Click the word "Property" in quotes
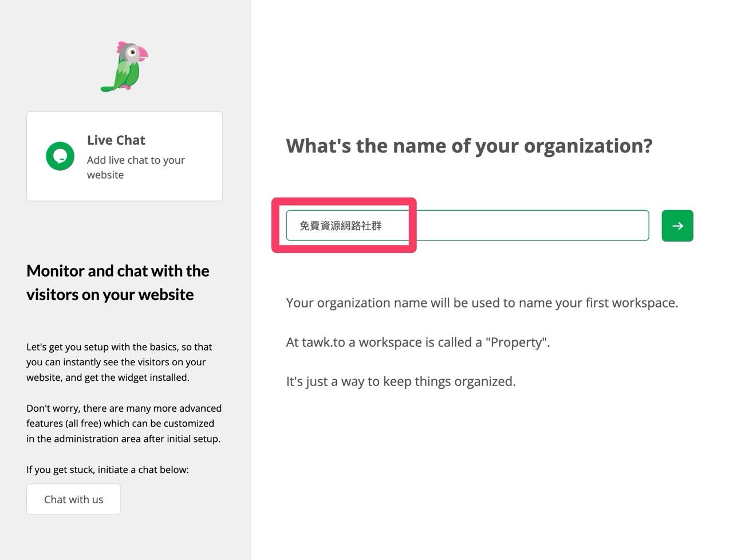 (517, 342)
